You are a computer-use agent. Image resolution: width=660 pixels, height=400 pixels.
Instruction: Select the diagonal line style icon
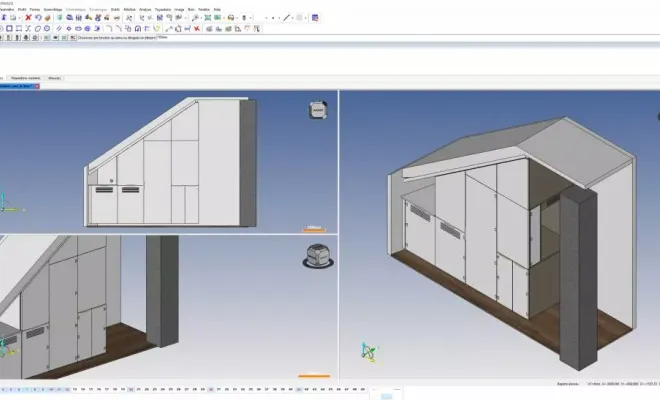pos(287,18)
